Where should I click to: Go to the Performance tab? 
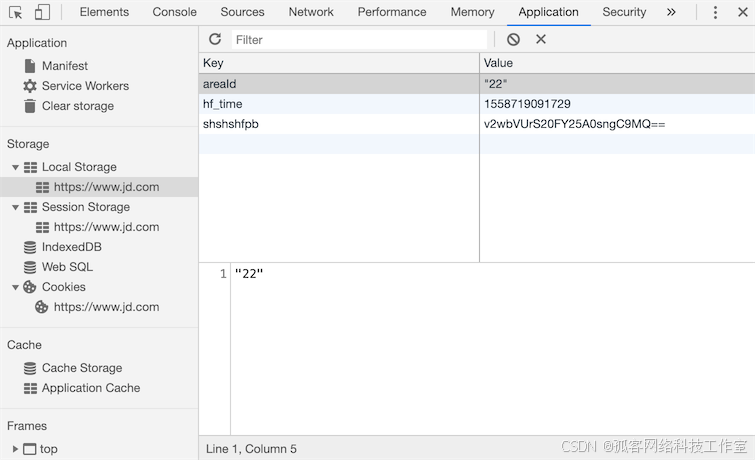point(391,12)
